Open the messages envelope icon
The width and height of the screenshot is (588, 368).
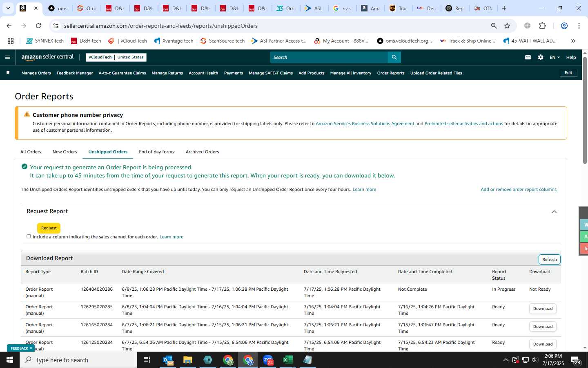coord(528,57)
